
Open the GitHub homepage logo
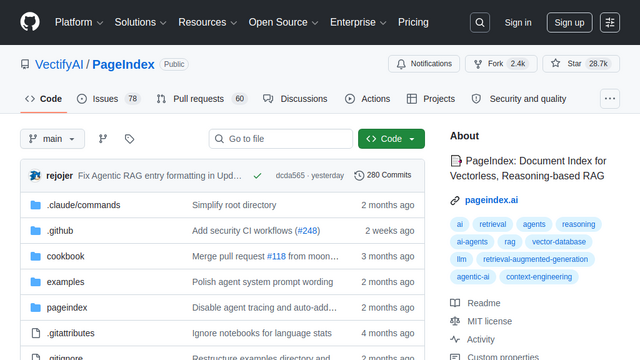(x=30, y=22)
